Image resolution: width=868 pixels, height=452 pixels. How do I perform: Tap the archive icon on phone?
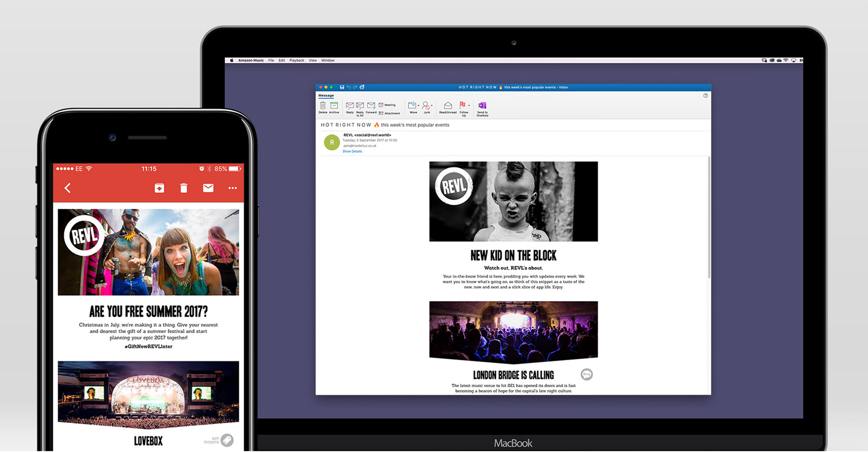[x=159, y=188]
